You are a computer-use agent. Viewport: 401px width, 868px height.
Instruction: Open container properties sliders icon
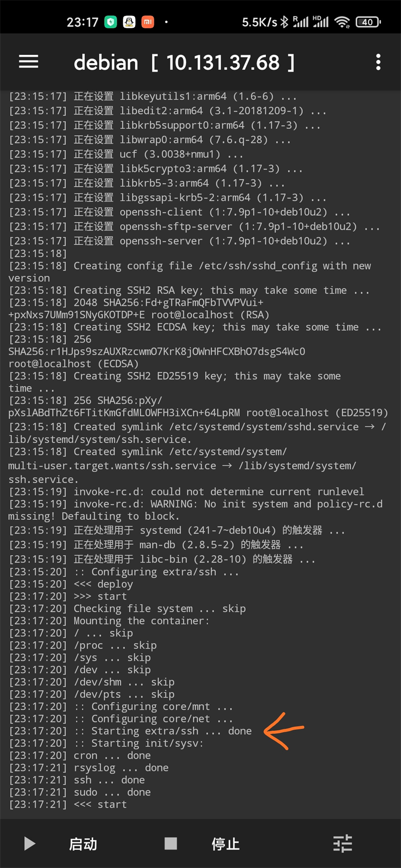342,843
